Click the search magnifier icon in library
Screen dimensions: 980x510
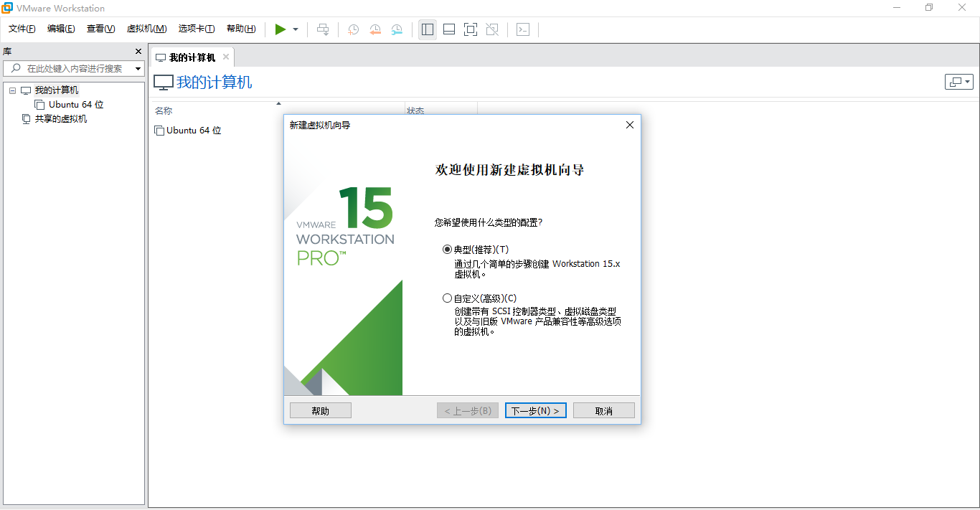coord(17,68)
